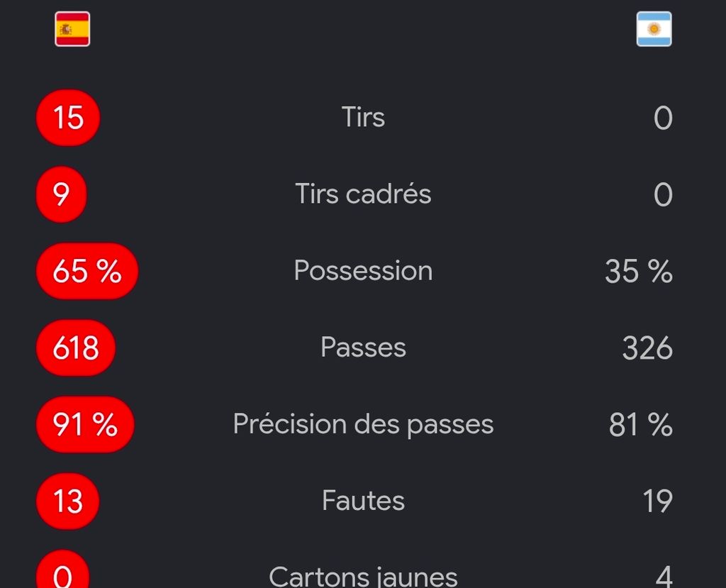Select Argentina's 0 shots value
The image size is (726, 588).
tap(663, 118)
